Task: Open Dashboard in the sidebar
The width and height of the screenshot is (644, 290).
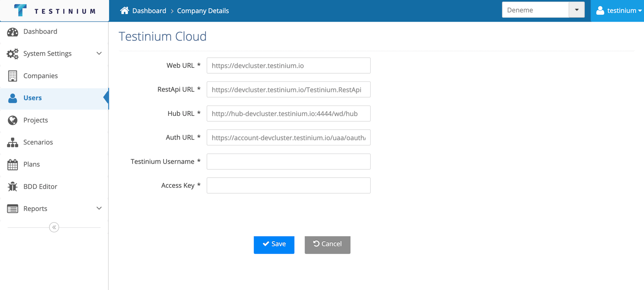Action: point(54,31)
